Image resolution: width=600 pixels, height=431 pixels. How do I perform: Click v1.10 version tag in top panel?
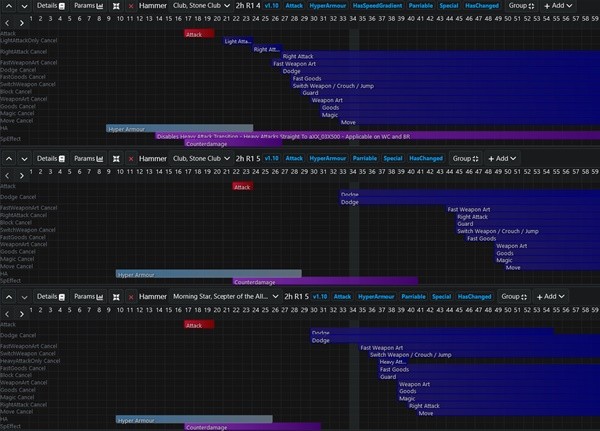click(x=271, y=6)
